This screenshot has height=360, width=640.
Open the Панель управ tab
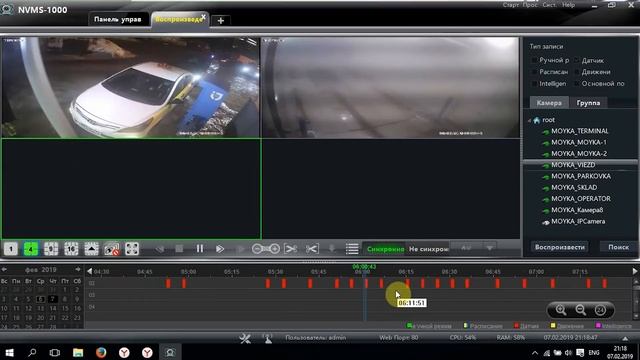pos(118,19)
